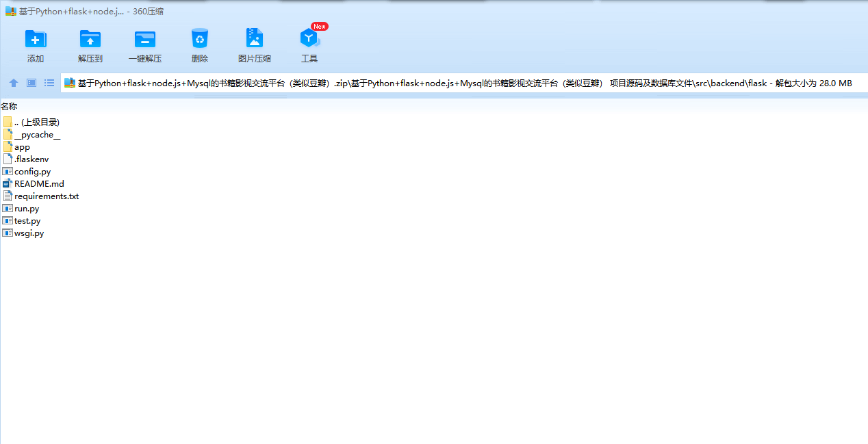Image resolution: width=868 pixels, height=444 pixels.
Task: Click the run.py file icon
Action: coord(8,209)
